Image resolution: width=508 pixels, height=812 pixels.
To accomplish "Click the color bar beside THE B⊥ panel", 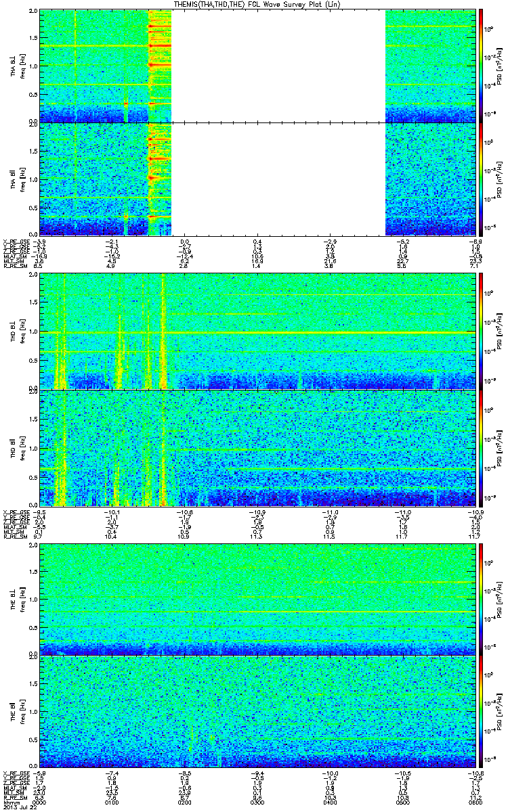I will [481, 599].
